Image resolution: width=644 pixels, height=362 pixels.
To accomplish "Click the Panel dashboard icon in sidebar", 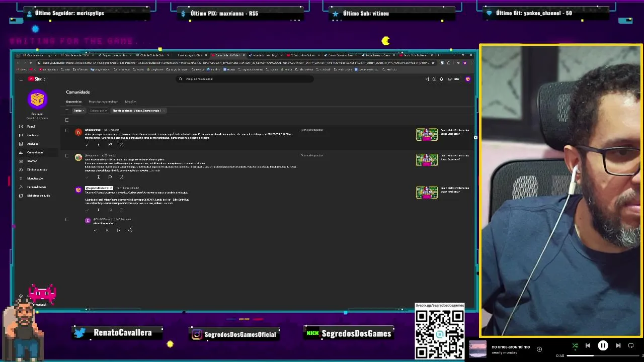I will tap(21, 127).
